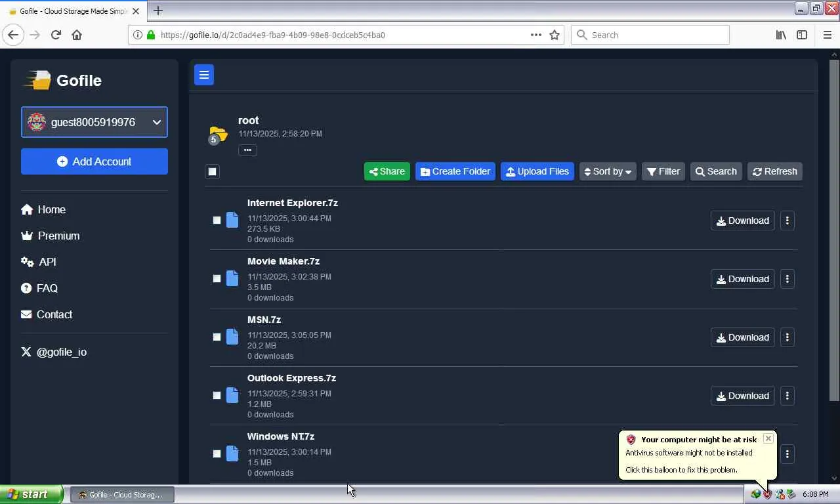The width and height of the screenshot is (840, 504).
Task: Click the green padlock in address bar
Action: (151, 35)
